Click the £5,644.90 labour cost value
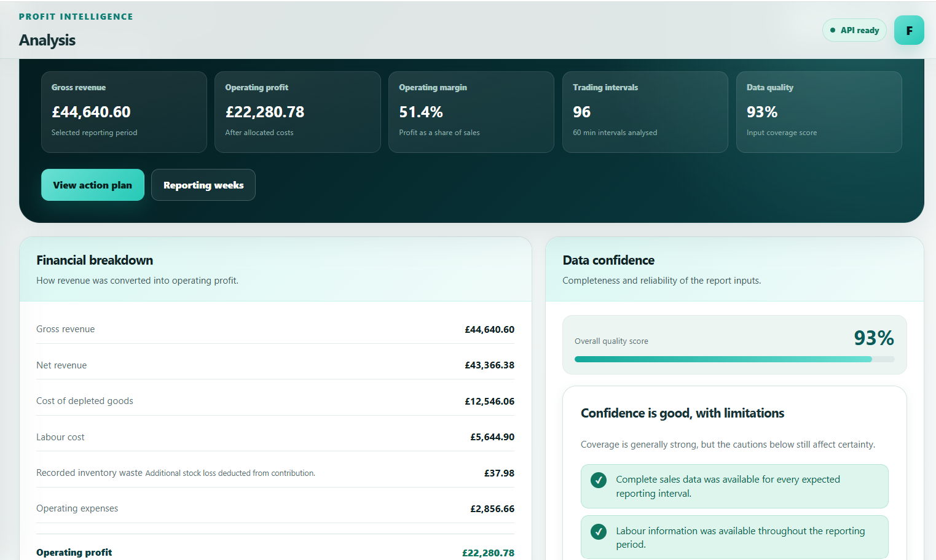The height and width of the screenshot is (560, 936). point(492,437)
